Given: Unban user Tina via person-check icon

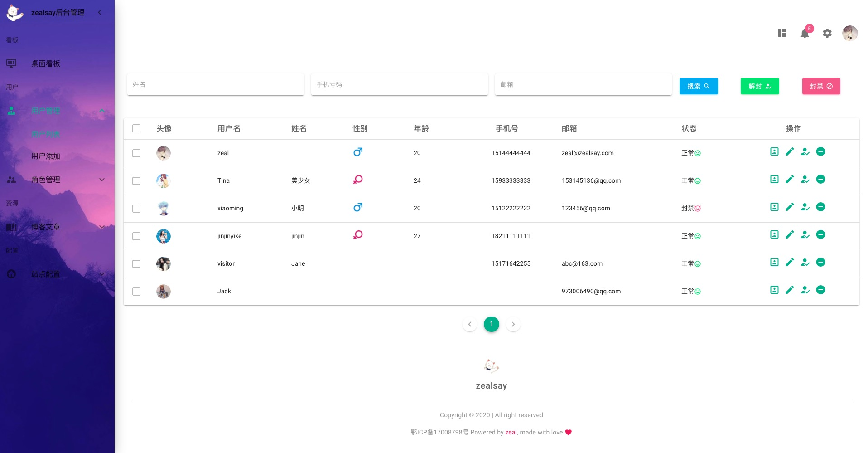Looking at the screenshot, I should point(805,179).
